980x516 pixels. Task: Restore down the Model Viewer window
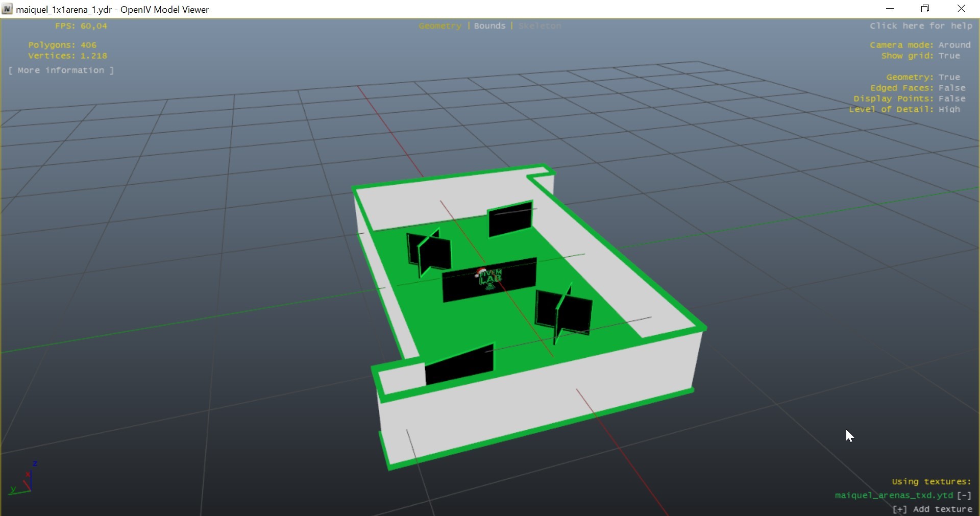pos(925,9)
